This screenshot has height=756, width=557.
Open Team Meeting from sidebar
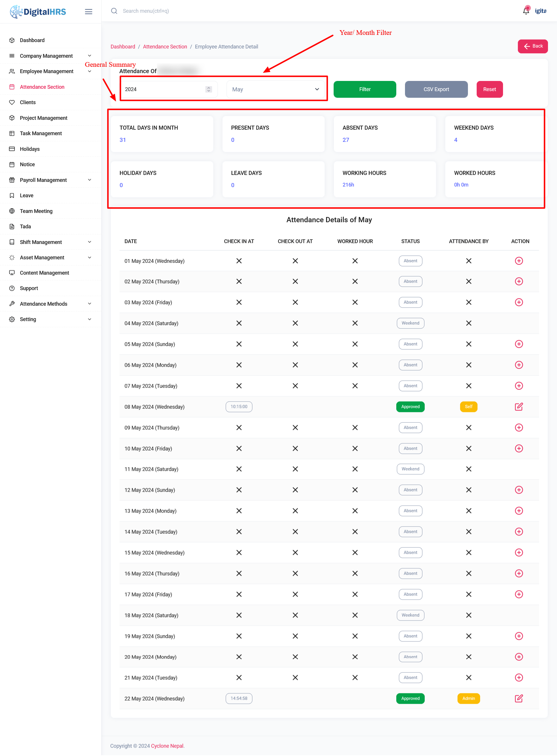(36, 211)
